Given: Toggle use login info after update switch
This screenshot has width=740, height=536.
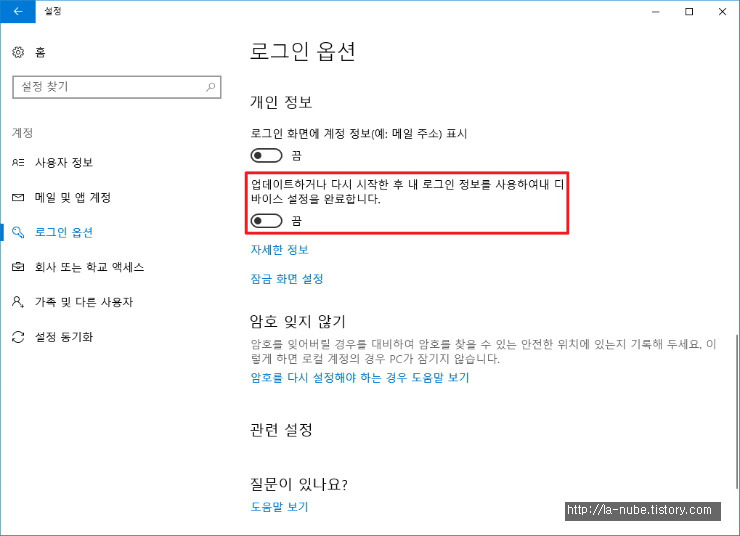Looking at the screenshot, I should click(x=266, y=220).
